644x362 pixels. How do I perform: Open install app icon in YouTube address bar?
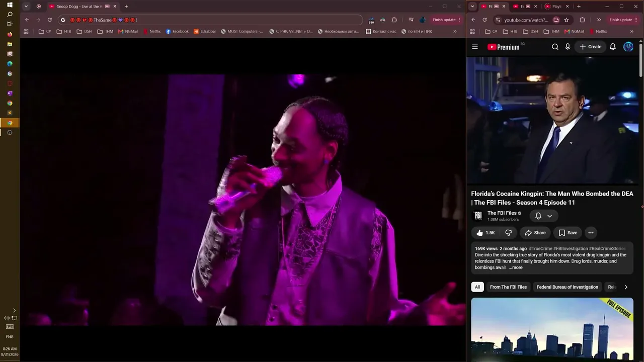pos(556,20)
